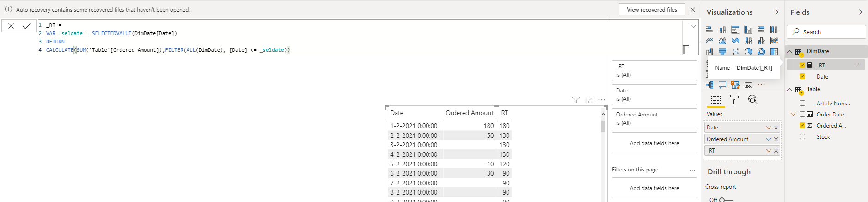Image resolution: width=868 pixels, height=202 pixels.
Task: Select the stacked column chart visual
Action: tap(722, 30)
